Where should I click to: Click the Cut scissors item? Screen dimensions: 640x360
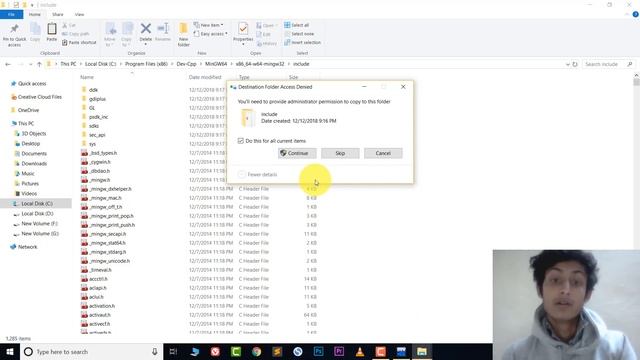(x=69, y=25)
